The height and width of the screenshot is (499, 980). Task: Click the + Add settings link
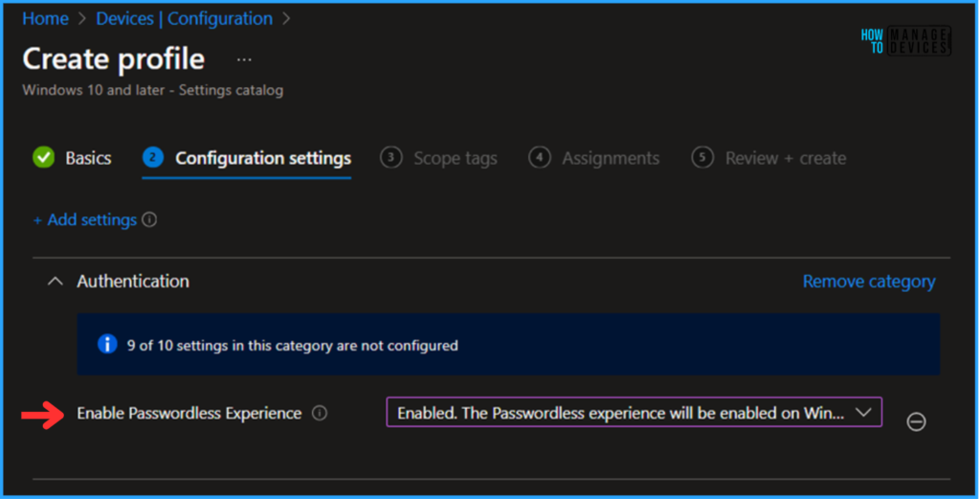tap(85, 220)
